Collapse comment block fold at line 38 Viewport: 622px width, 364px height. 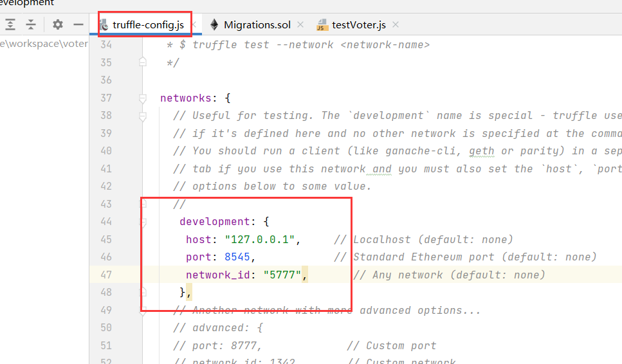(143, 116)
